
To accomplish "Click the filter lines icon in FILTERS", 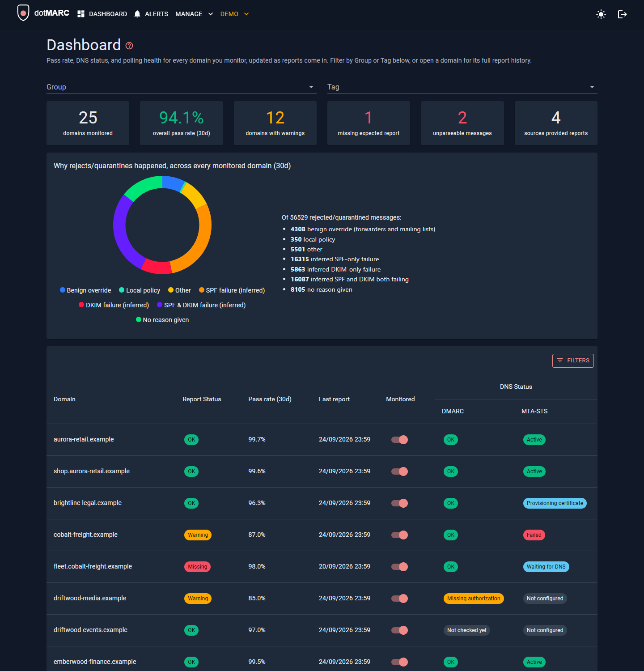I will (560, 361).
